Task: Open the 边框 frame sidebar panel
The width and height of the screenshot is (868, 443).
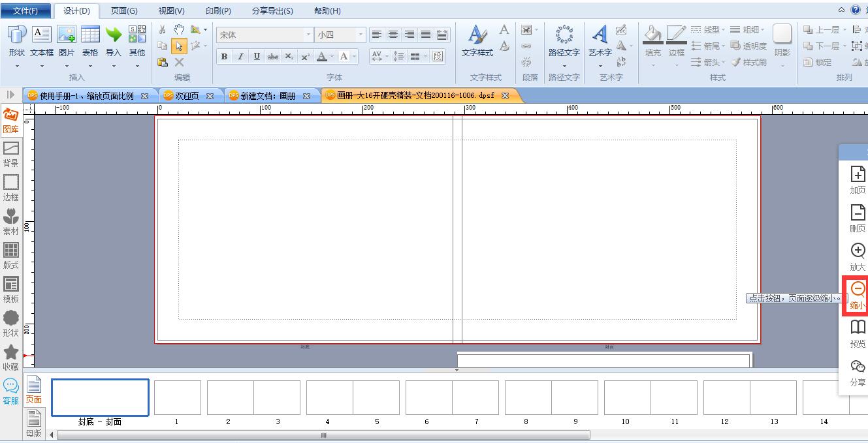Action: (x=11, y=189)
